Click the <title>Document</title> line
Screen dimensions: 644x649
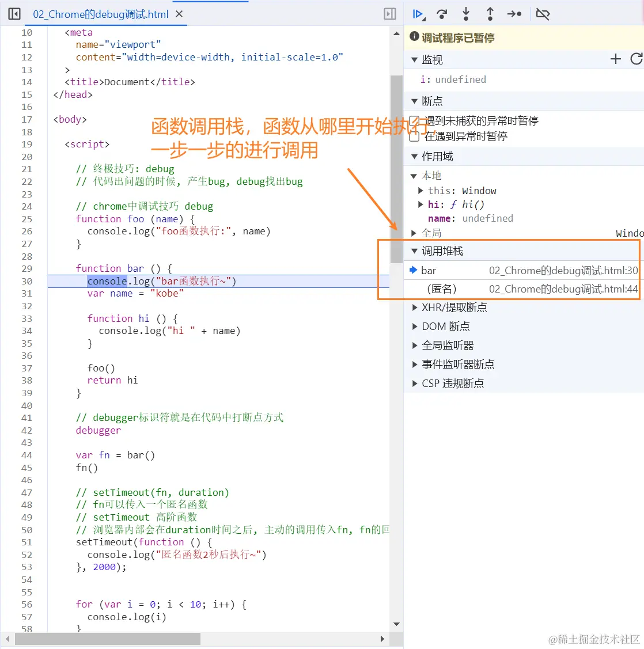point(130,82)
